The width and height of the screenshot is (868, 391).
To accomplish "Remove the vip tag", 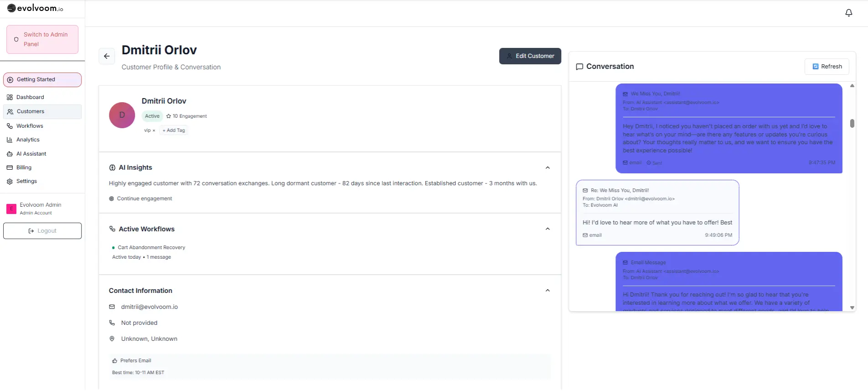I will click(154, 130).
